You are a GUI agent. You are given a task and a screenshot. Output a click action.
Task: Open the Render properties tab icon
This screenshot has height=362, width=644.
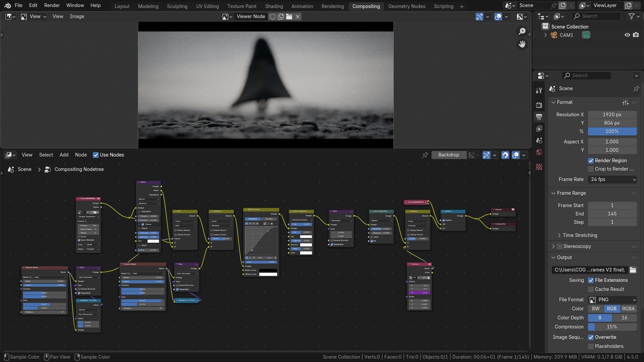(x=539, y=105)
